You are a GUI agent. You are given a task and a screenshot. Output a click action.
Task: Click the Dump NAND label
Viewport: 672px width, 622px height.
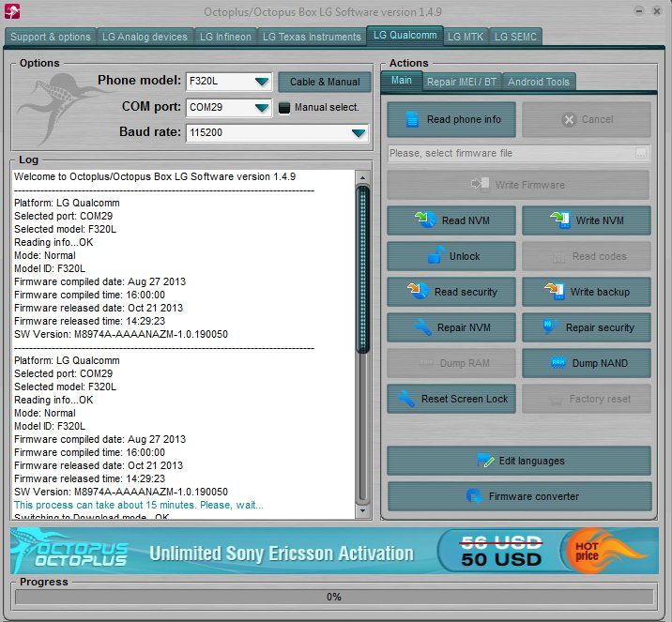(x=600, y=363)
